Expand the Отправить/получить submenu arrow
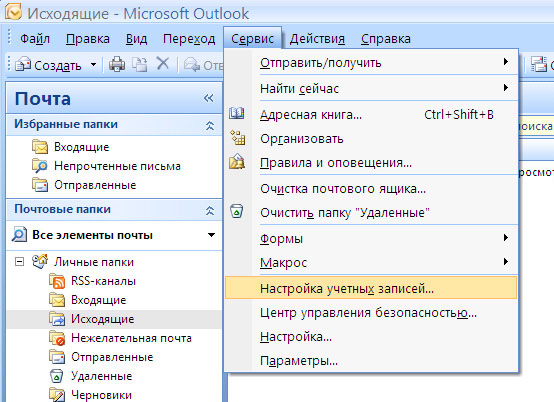This screenshot has height=402, width=554. tap(506, 62)
